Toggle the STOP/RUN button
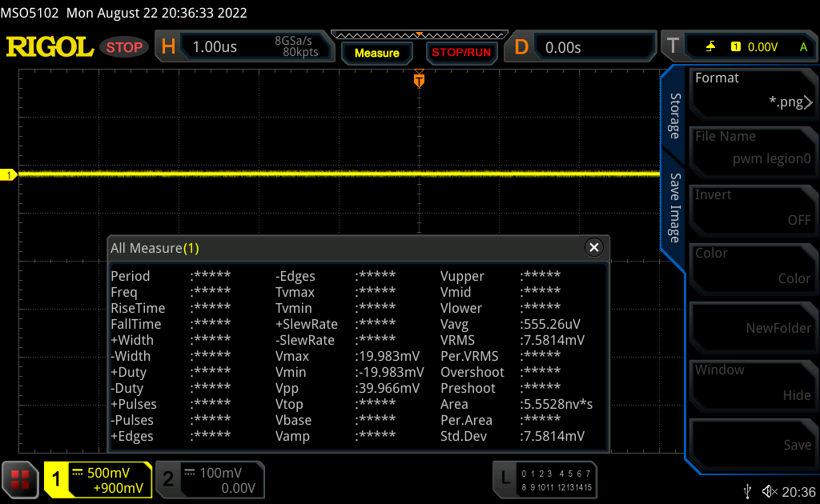Image resolution: width=820 pixels, height=504 pixels. [x=461, y=53]
